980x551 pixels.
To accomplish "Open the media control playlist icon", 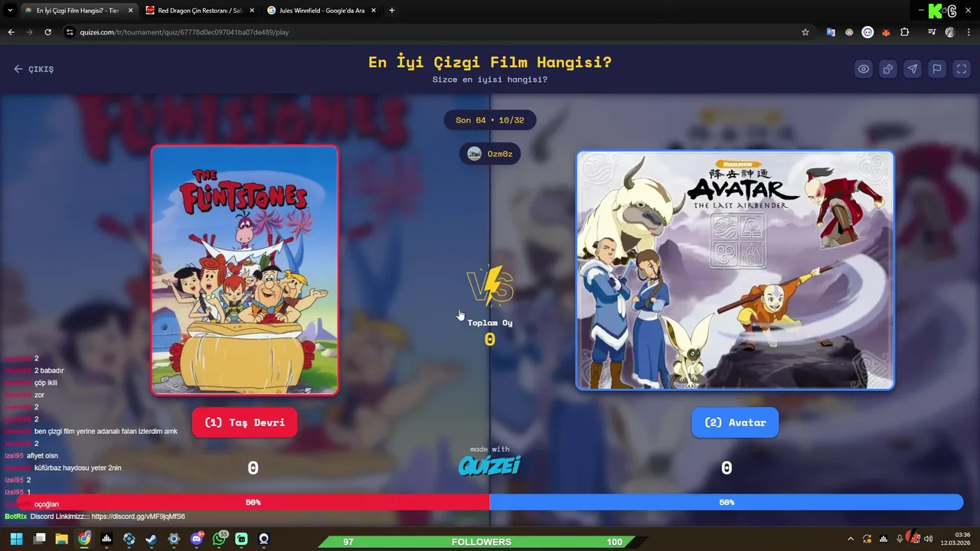I will tap(932, 32).
